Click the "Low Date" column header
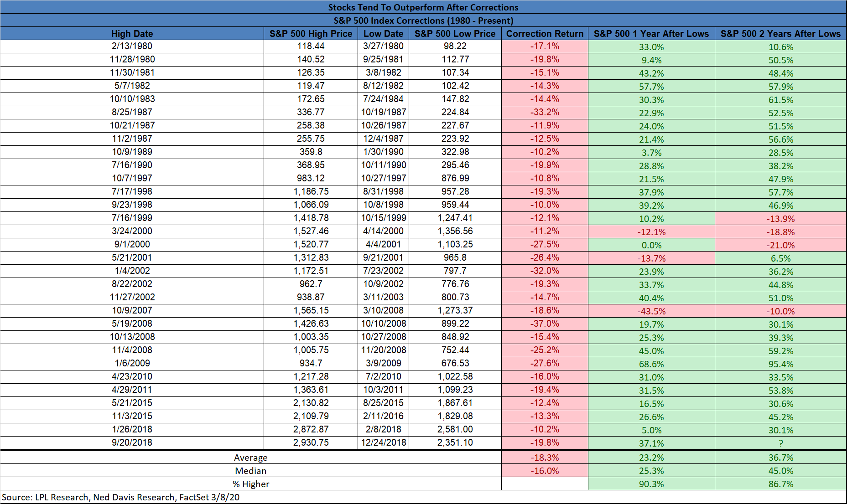Screen dimensions: 847x504 click(383, 34)
